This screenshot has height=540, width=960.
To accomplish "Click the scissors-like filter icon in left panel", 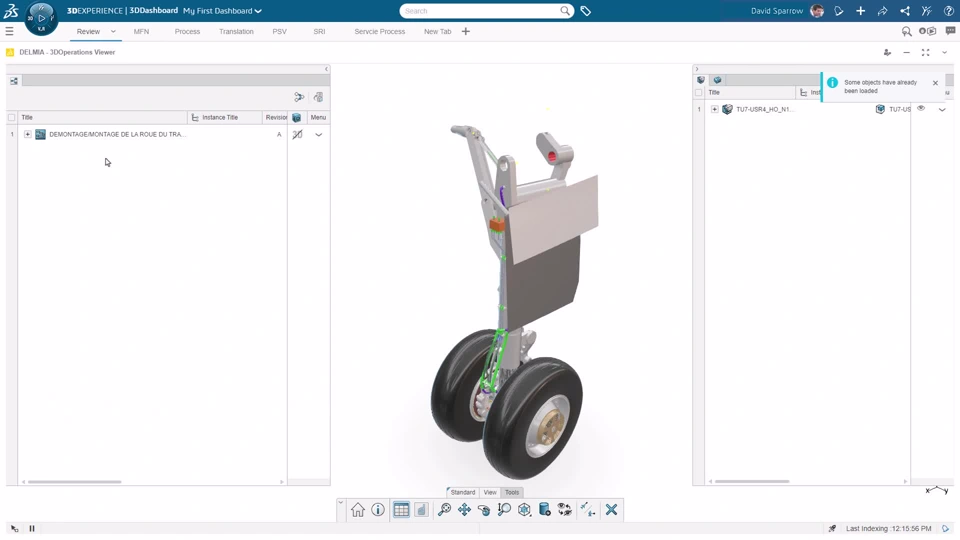I will (x=299, y=97).
